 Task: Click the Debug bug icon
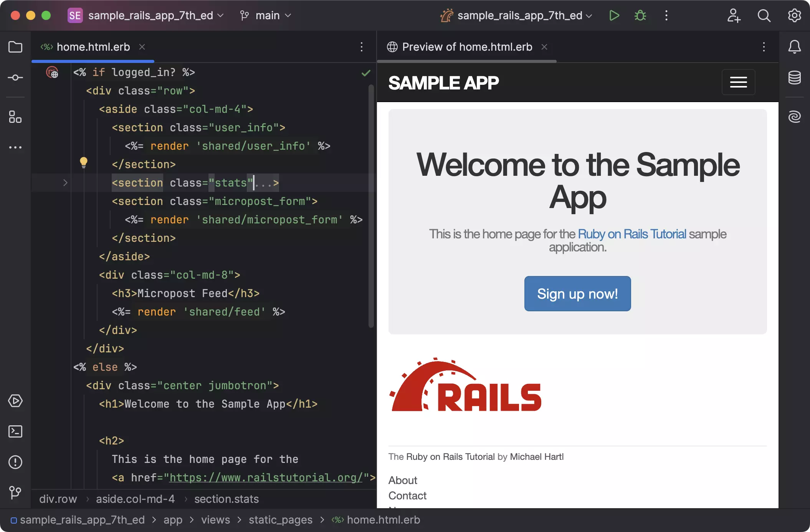point(640,15)
